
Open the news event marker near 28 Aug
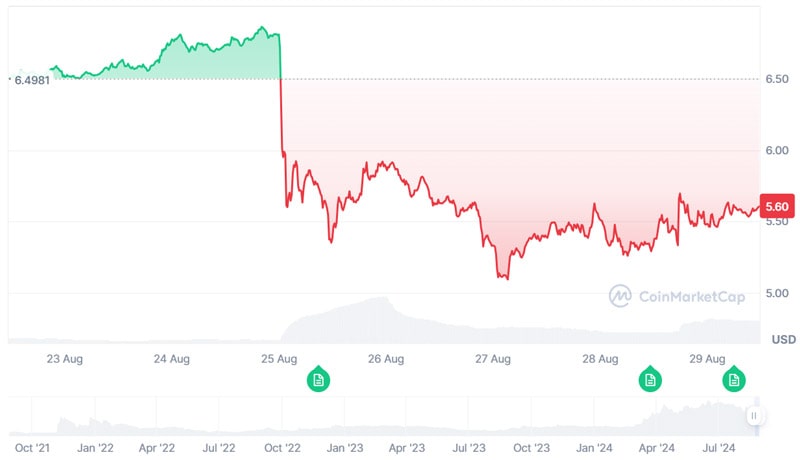[650, 380]
